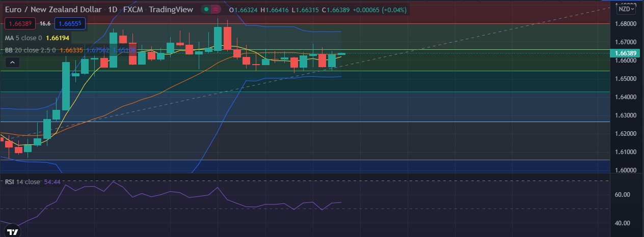Click the RSI scale value 60.00
644x237 pixels.
point(623,194)
